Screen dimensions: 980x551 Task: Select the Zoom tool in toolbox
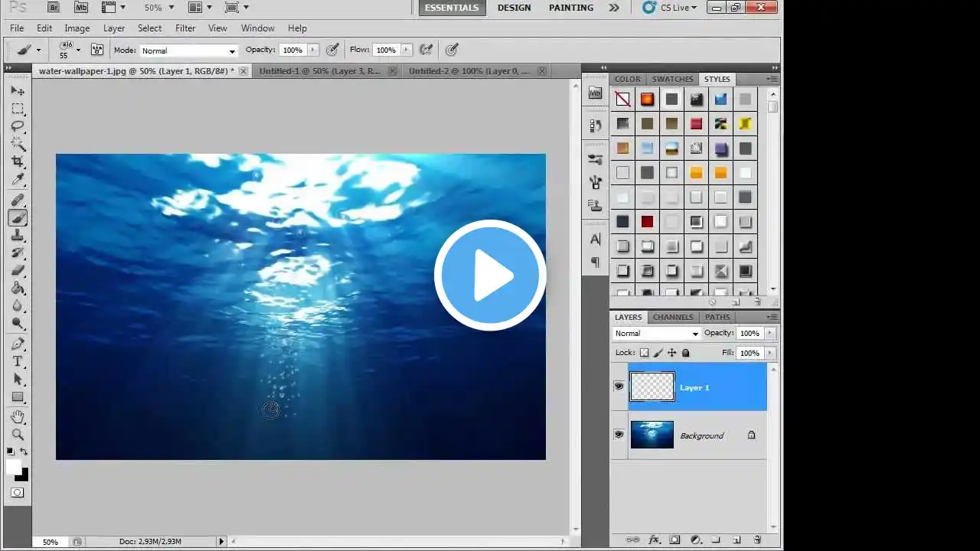pos(18,435)
